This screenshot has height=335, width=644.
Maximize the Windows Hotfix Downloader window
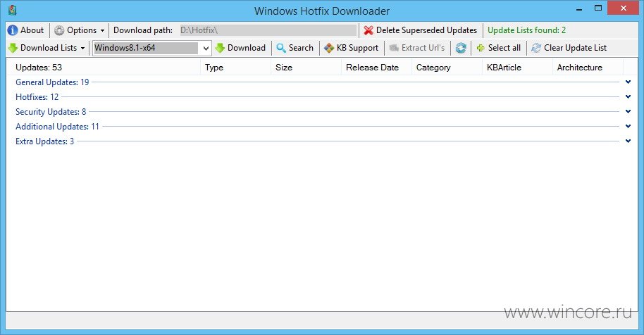click(598, 8)
